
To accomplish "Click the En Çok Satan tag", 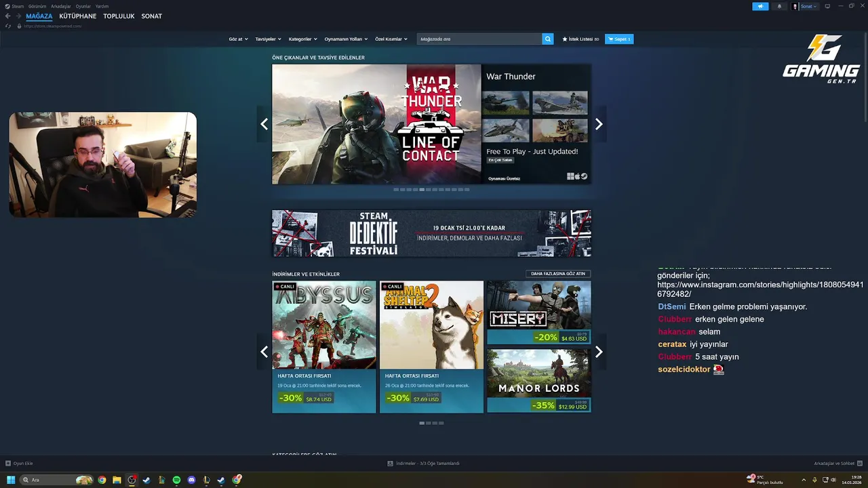I will 500,160.
